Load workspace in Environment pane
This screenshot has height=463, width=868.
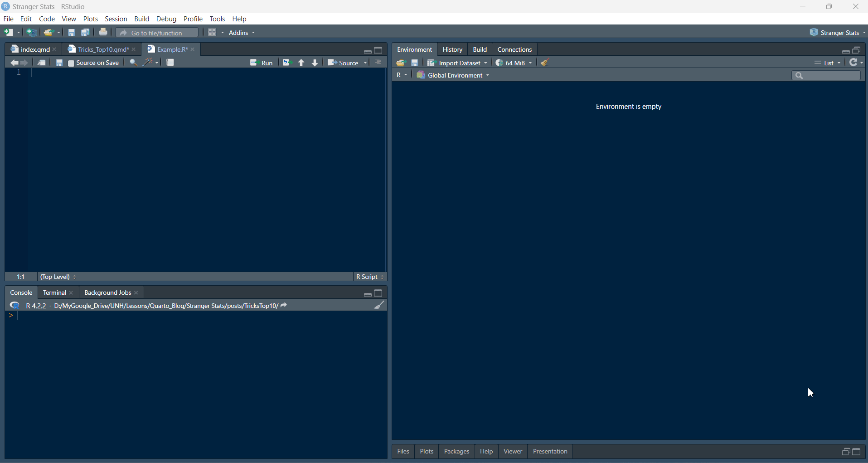point(401,63)
